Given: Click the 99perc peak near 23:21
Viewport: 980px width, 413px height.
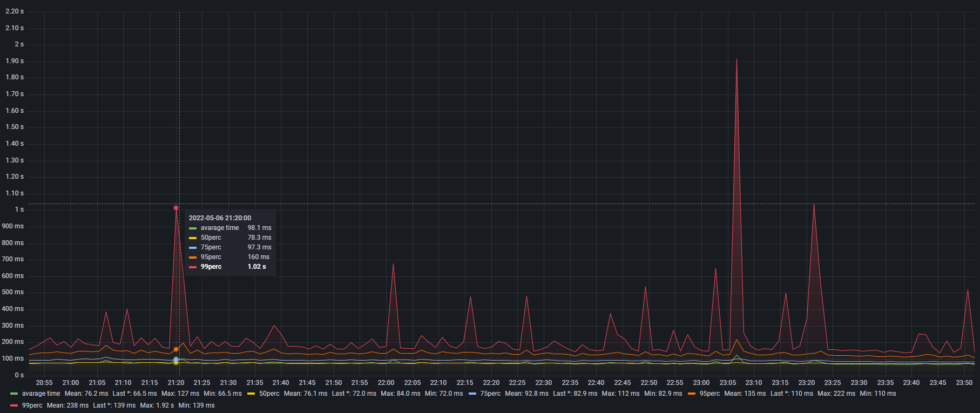Looking at the screenshot, I should [x=814, y=204].
